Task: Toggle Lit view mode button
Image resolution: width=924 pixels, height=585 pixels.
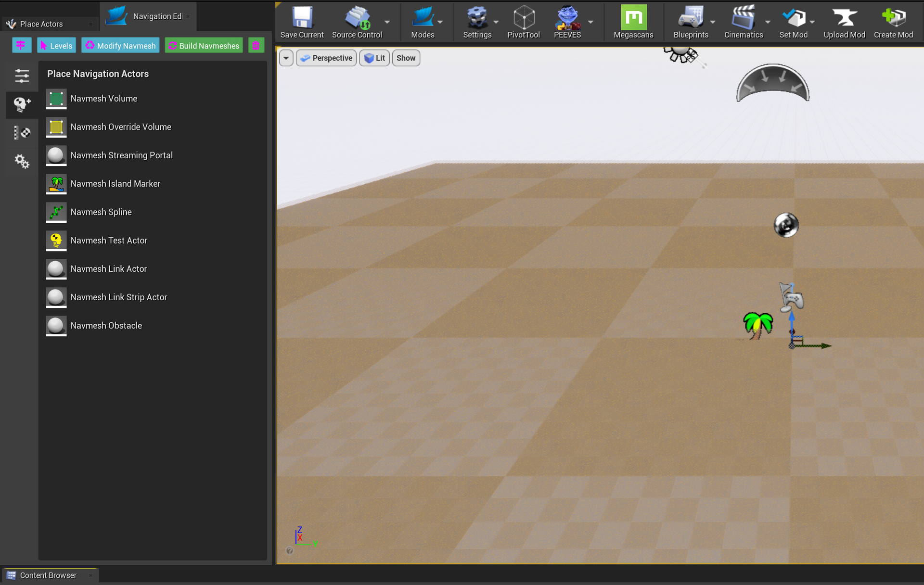Action: click(374, 58)
